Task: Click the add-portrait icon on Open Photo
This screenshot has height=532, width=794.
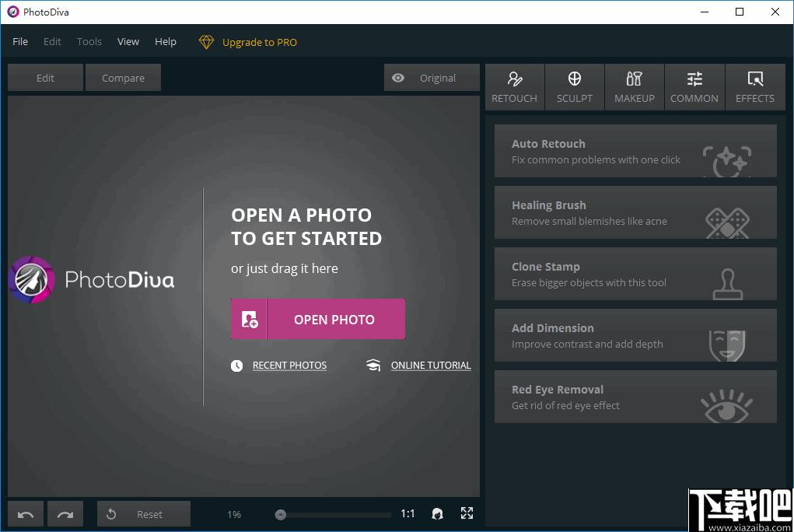Action: tap(250, 319)
